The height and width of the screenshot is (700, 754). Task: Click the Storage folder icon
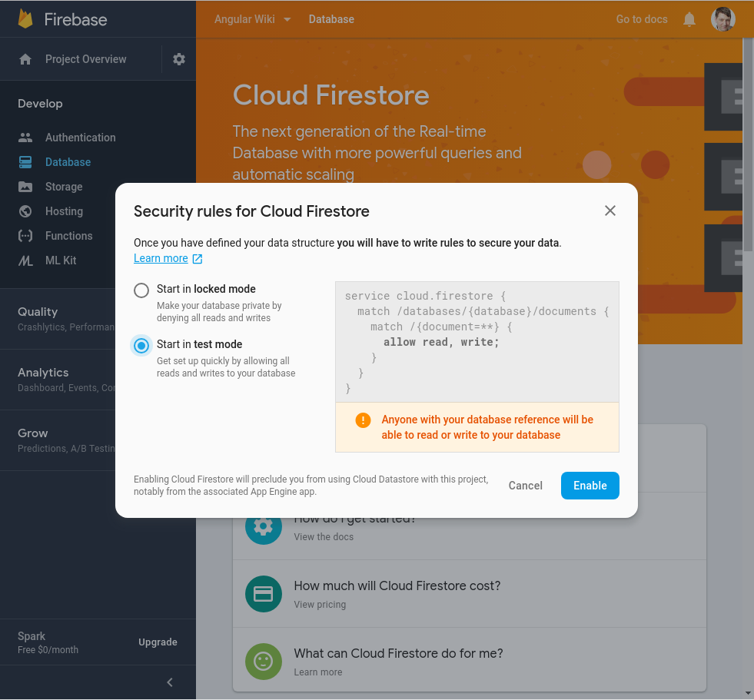(25, 187)
